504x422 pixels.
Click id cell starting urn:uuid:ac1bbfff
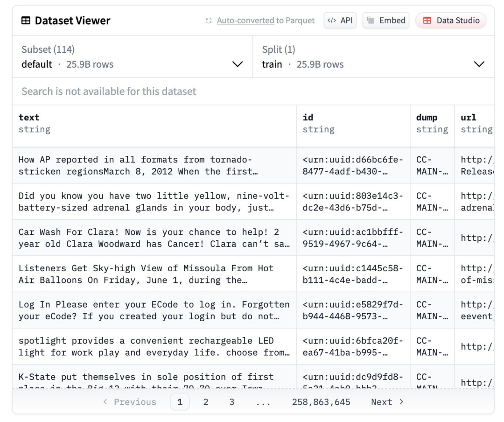[353, 238]
